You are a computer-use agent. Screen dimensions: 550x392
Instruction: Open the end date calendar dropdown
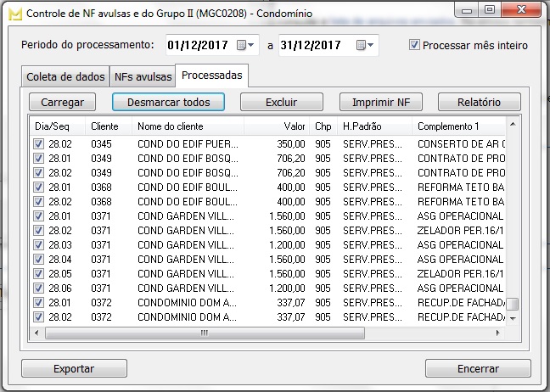(x=365, y=45)
